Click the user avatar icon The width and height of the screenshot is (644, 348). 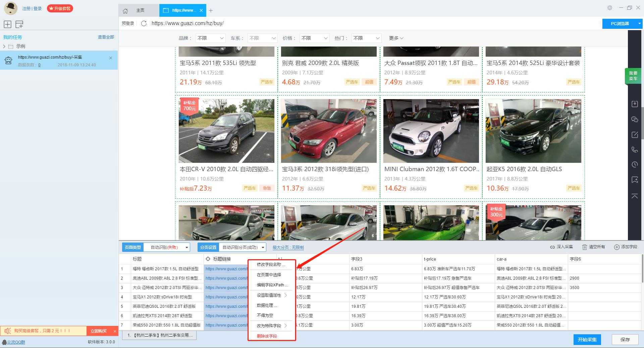coord(10,8)
